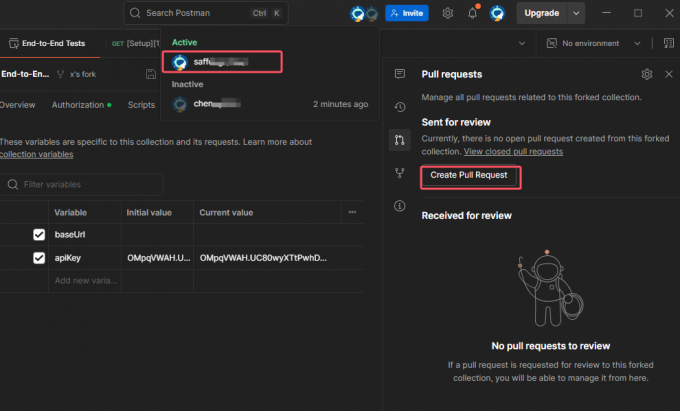Open the collection info icon
Screen dimensions: 680x411
[x=399, y=206]
